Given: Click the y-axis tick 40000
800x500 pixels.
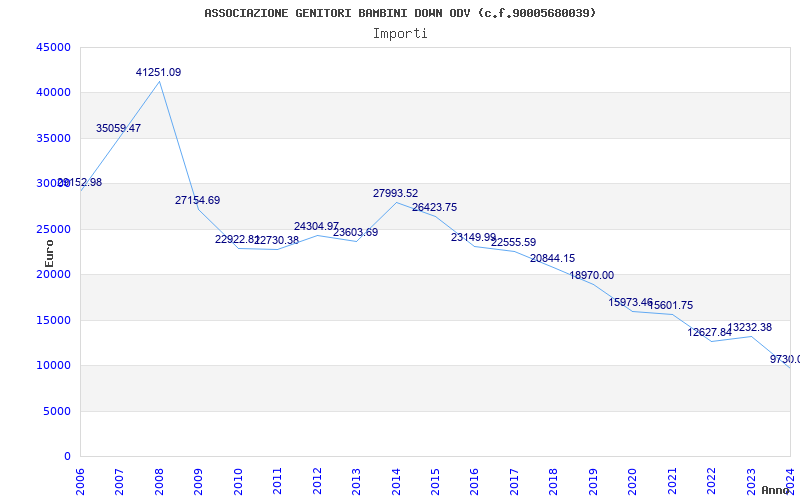Looking at the screenshot, I should (x=54, y=93).
